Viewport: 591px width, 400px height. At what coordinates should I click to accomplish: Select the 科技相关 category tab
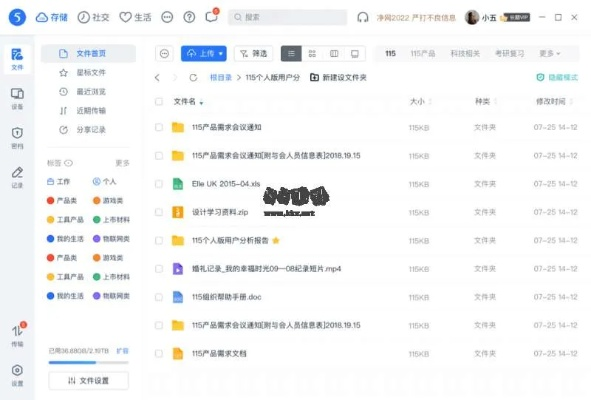click(465, 54)
